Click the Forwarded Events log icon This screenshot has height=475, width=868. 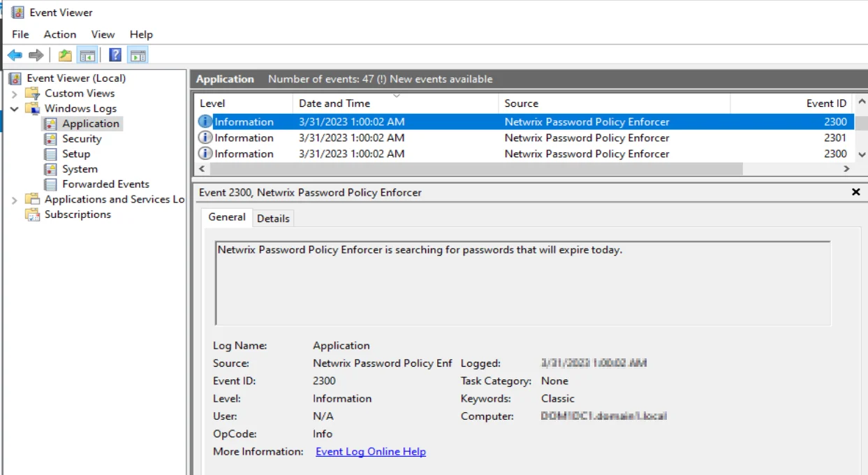pos(50,184)
